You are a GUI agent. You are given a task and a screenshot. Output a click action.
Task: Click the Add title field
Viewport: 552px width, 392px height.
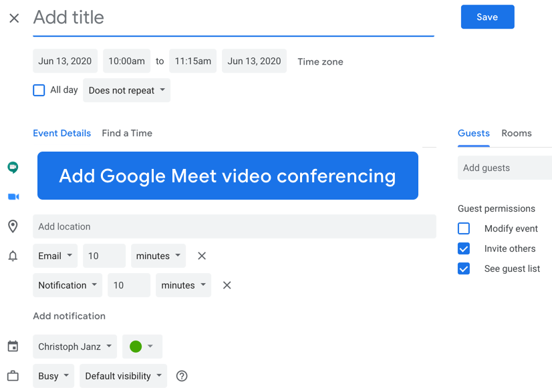coord(233,17)
